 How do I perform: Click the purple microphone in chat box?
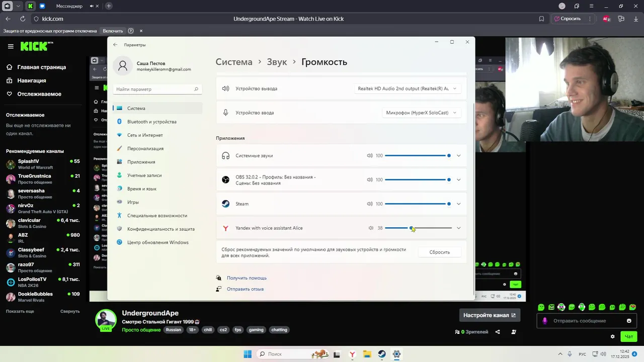[545, 321]
